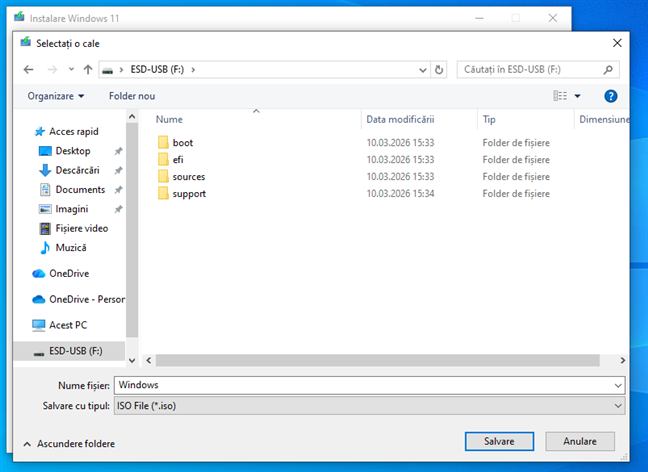The width and height of the screenshot is (648, 472).
Task: Sort by the Nume column header
Action: 169,119
